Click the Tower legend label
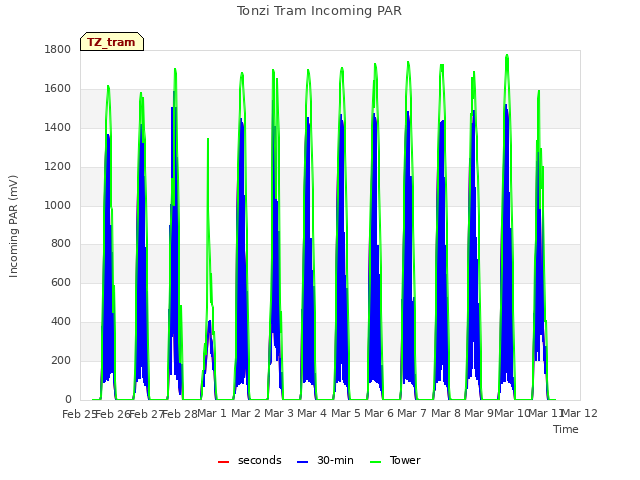This screenshot has height=480, width=640. (x=405, y=460)
